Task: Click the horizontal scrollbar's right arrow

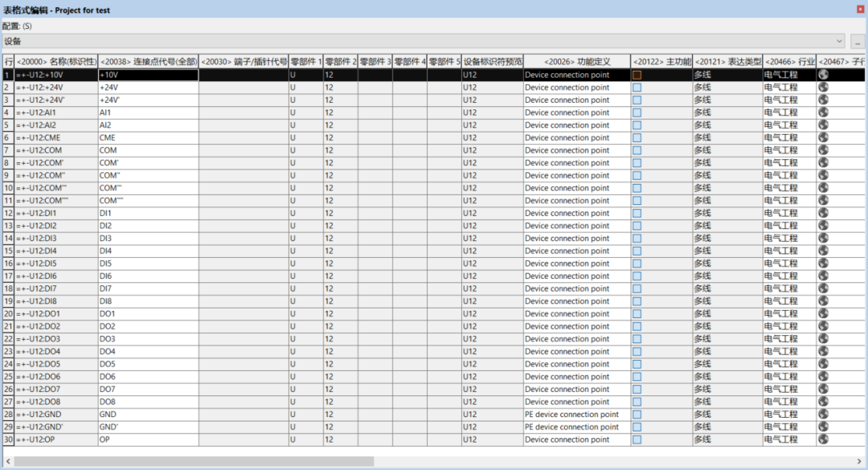Action: click(859, 461)
